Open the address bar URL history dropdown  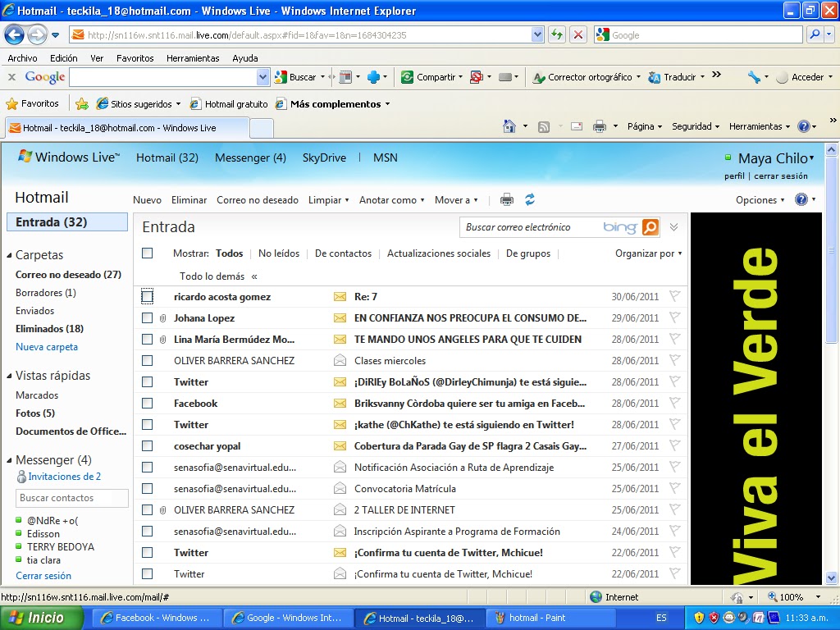click(537, 34)
